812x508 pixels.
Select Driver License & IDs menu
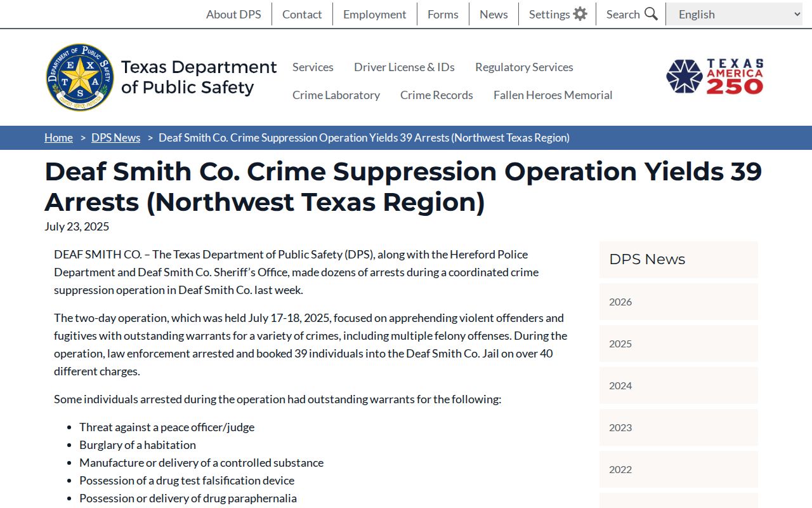[404, 67]
